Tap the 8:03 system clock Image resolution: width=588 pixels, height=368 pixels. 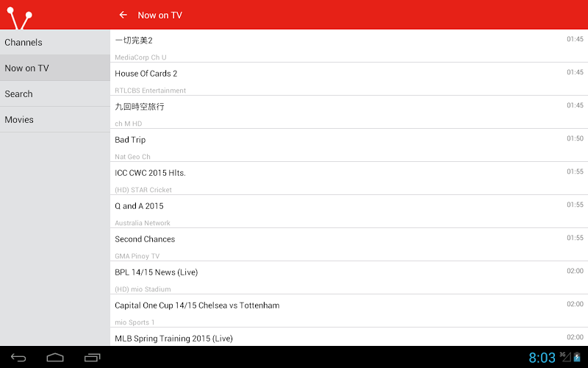(542, 358)
